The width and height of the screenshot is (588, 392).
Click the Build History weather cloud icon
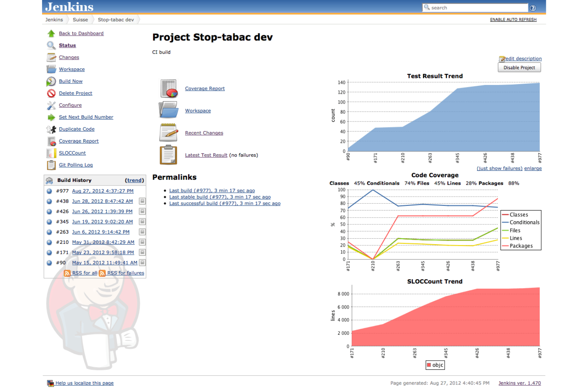[49, 180]
